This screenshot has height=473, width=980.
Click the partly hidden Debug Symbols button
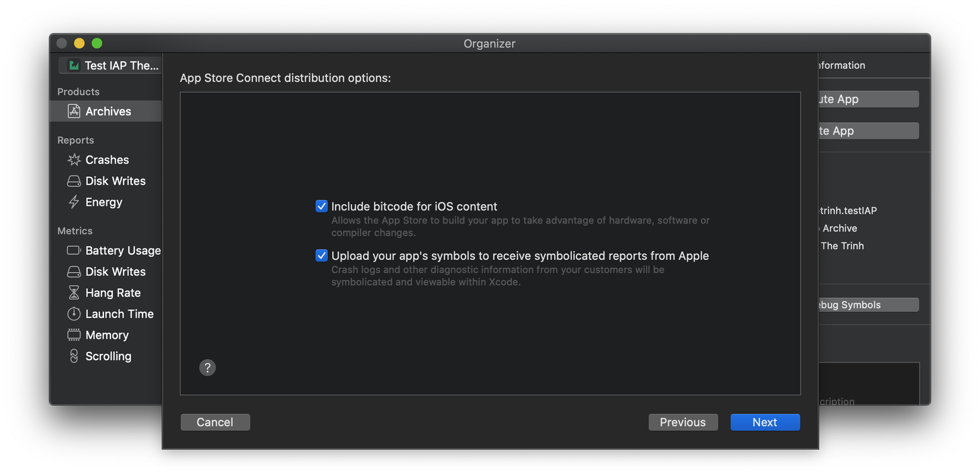click(x=869, y=304)
